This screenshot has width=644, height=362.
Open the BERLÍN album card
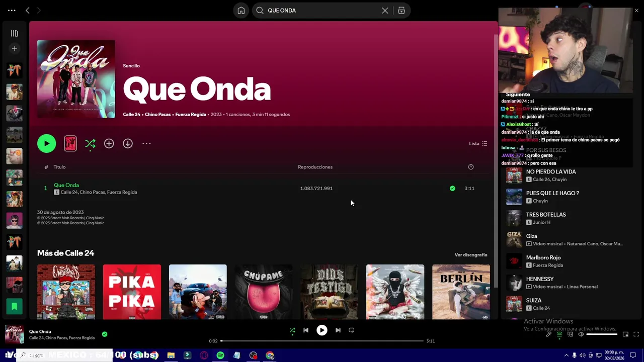click(461, 292)
